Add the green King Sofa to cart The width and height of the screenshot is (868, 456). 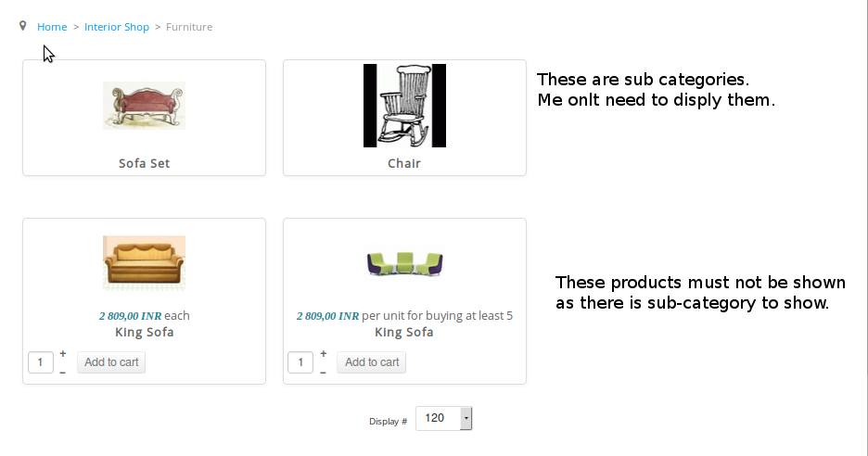[x=371, y=362]
